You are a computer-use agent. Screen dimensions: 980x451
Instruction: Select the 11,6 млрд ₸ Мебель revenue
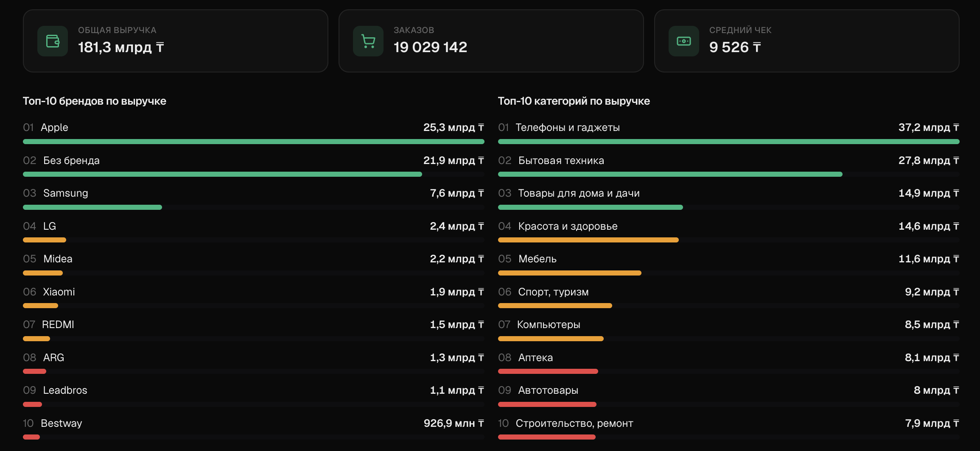point(929,259)
